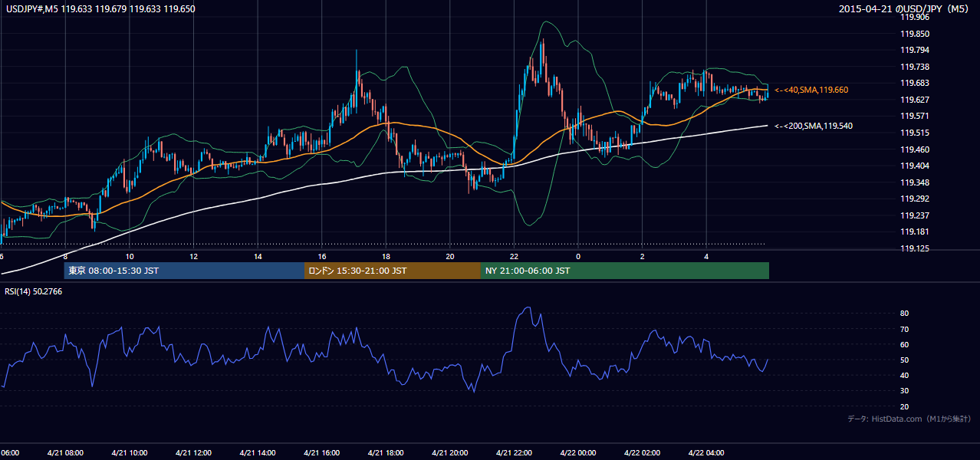Click the RSI(14) 50.2766 indicator label
980x460 pixels.
(x=35, y=291)
